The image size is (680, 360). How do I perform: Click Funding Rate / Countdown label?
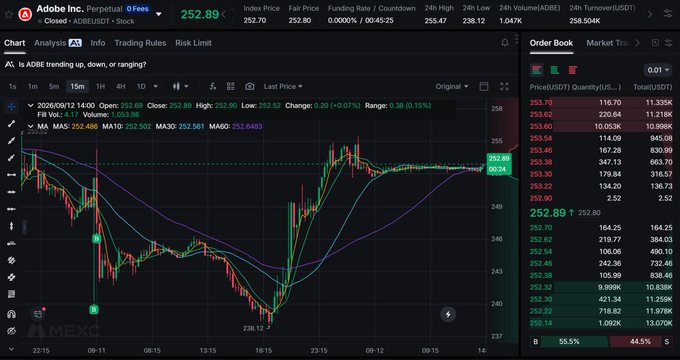click(371, 8)
